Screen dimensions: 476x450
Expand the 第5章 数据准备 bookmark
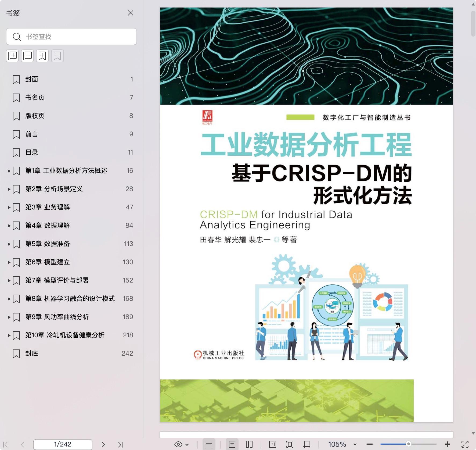pyautogui.click(x=9, y=244)
